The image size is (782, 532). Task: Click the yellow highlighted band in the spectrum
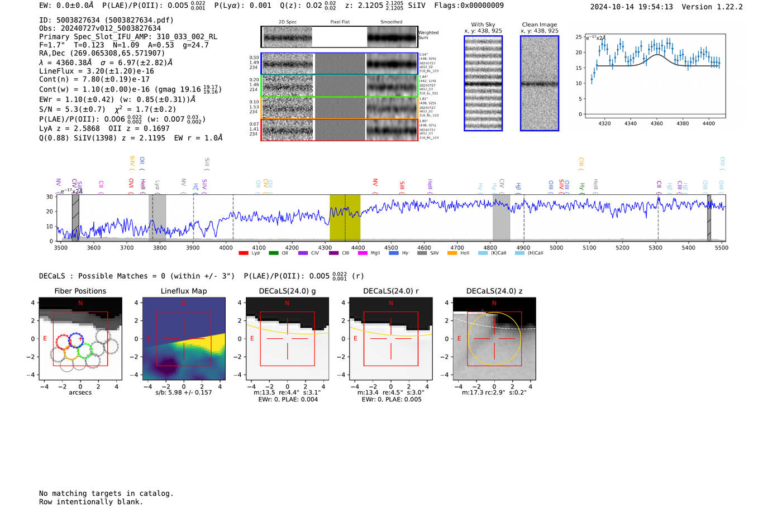(345, 218)
